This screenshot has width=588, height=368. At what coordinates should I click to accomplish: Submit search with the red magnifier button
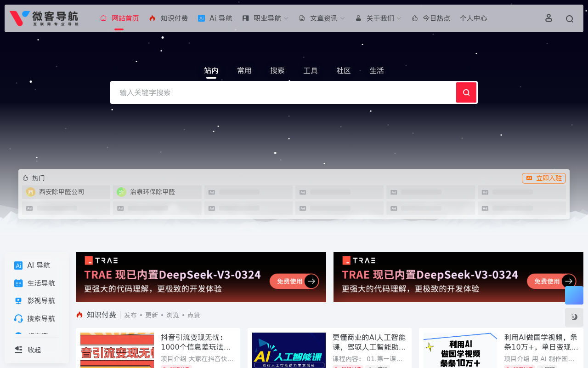pos(466,92)
